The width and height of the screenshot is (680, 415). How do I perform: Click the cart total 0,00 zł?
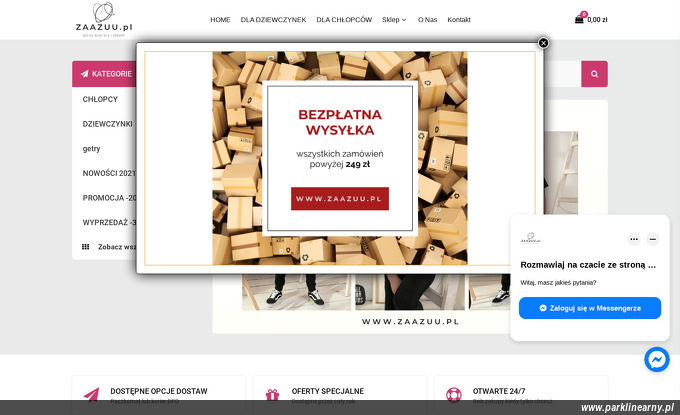[597, 20]
